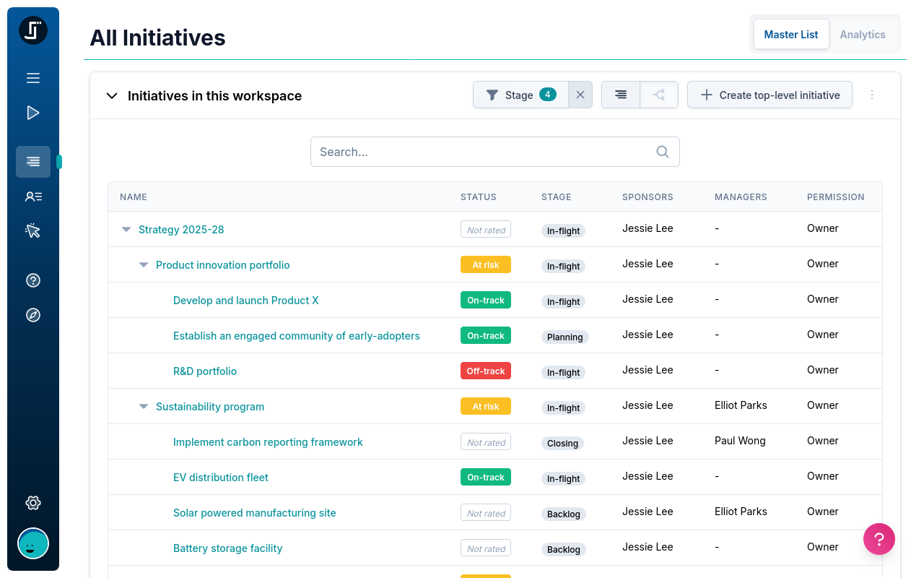Click Create top-level initiative button

770,95
